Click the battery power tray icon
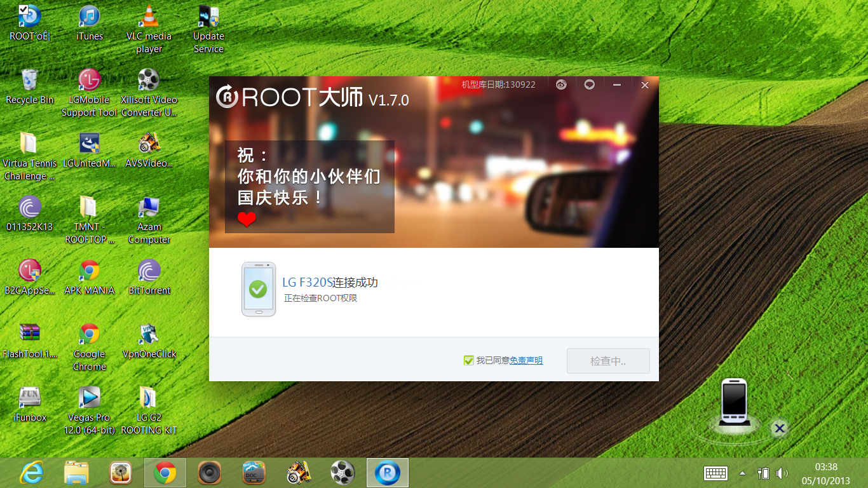 764,473
